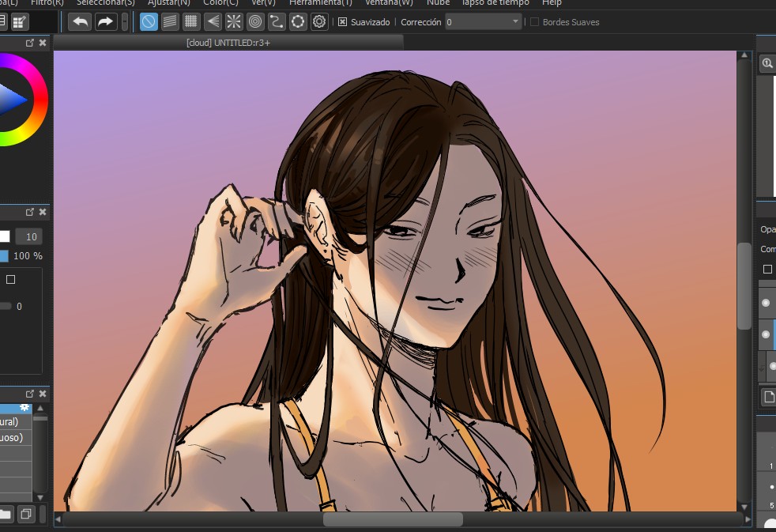The width and height of the screenshot is (776, 532).
Task: Undock the brush control panel
Action: 30,212
